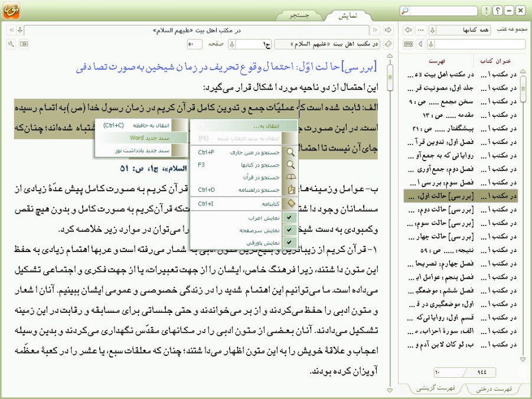This screenshot has height=399, width=532.
Task: Click the arrow icon in the book collection panel
Action: tap(409, 30)
